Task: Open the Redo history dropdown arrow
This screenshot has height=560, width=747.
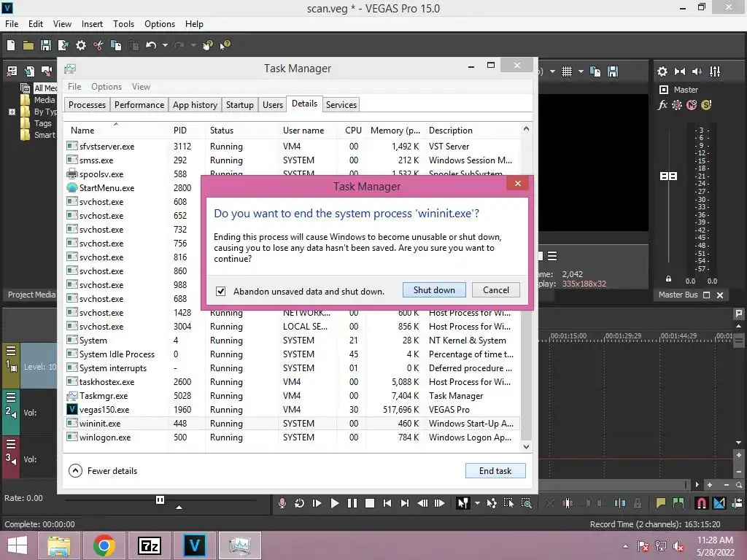Action: pos(193,45)
